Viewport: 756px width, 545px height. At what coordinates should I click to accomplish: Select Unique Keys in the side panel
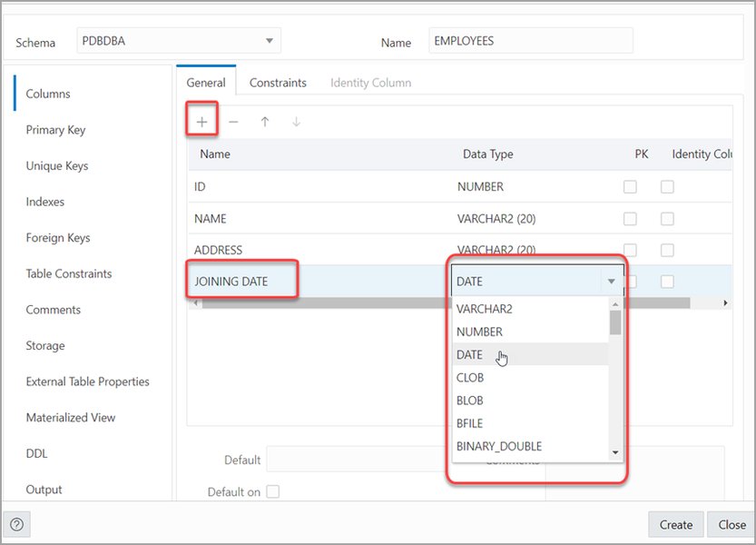coord(57,165)
